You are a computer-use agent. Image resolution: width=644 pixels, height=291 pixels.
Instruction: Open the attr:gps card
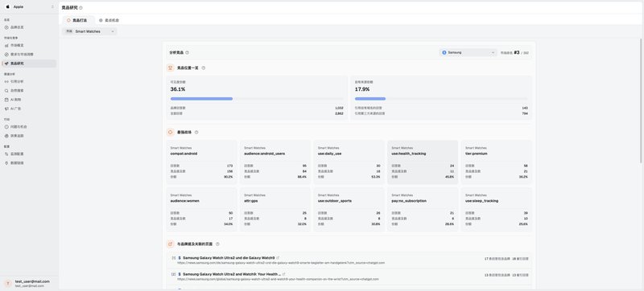tap(275, 210)
